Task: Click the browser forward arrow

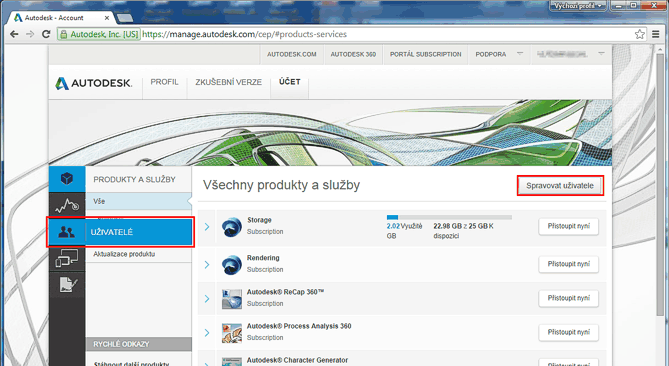Action: (x=30, y=34)
